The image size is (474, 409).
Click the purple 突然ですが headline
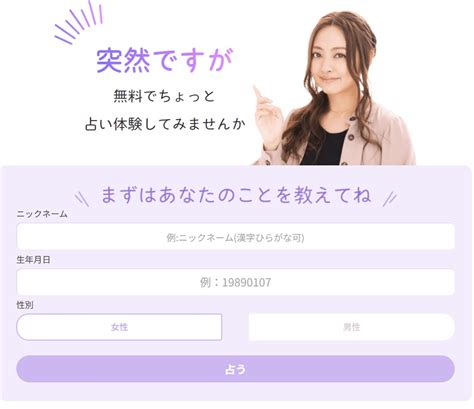click(x=165, y=60)
